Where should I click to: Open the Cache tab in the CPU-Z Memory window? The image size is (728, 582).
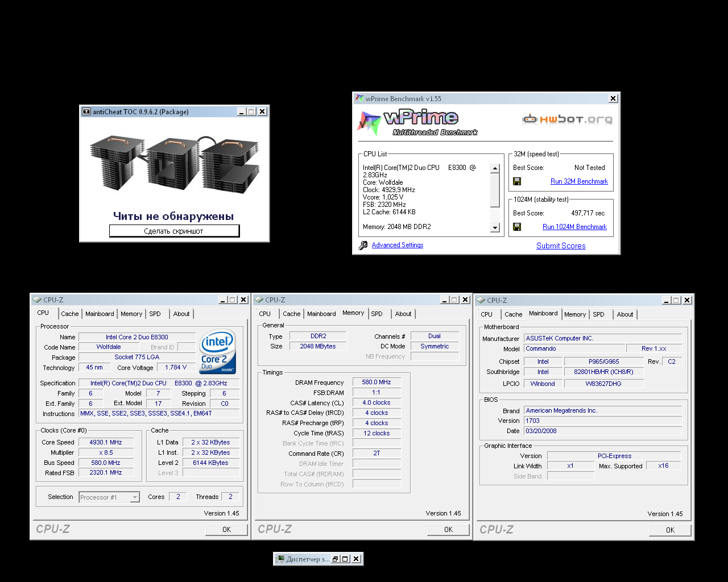292,314
